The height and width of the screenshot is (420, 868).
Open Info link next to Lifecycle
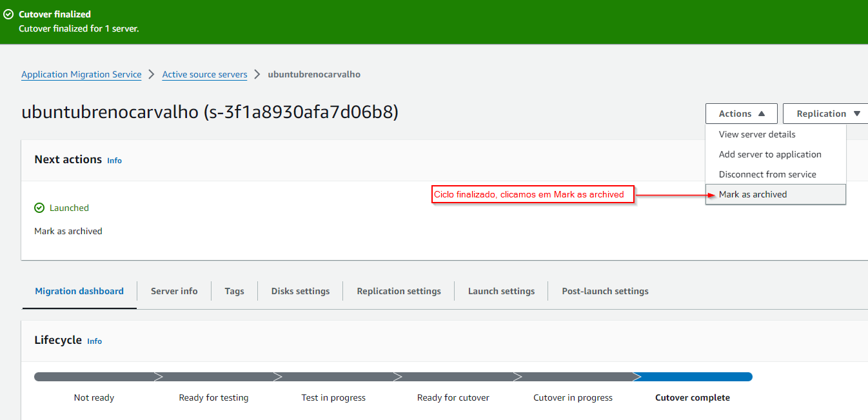[94, 341]
